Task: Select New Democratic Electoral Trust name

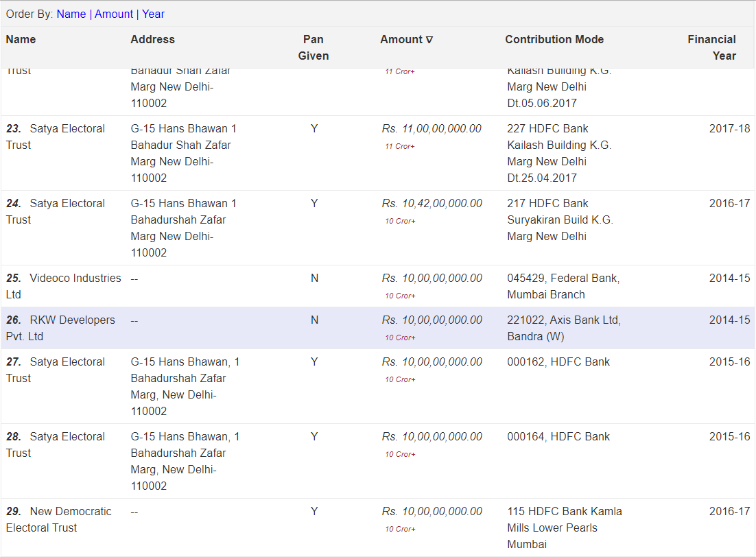Action: coord(59,520)
